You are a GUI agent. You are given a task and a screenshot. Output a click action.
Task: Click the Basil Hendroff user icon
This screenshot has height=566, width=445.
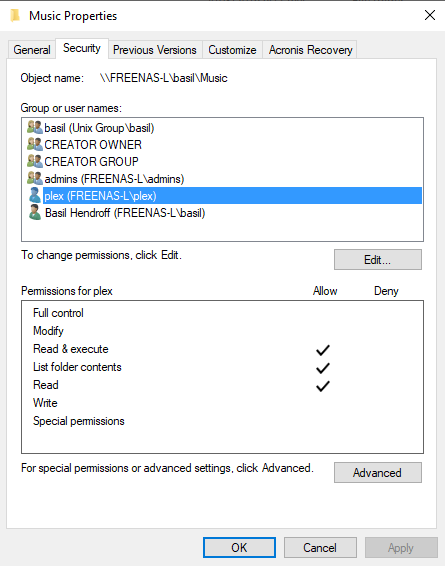[x=35, y=213]
